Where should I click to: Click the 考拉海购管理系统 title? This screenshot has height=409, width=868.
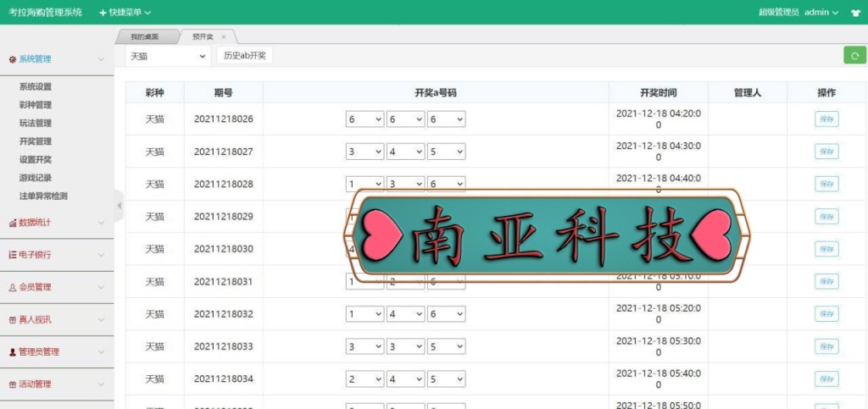click(x=46, y=12)
